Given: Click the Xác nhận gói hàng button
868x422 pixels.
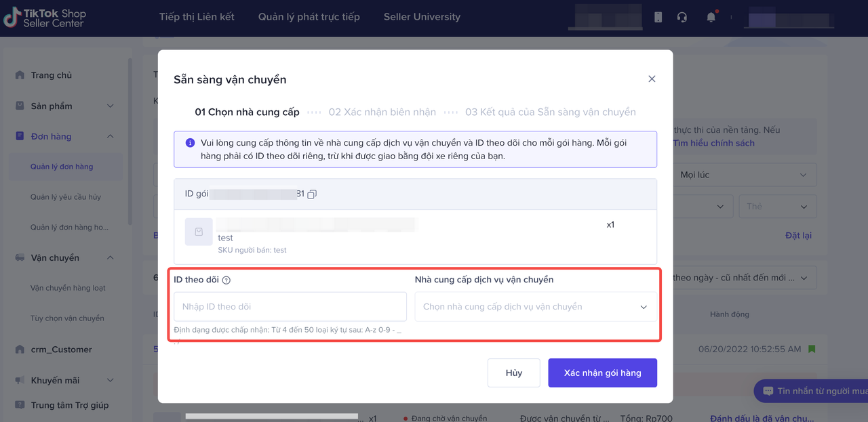Looking at the screenshot, I should (602, 373).
